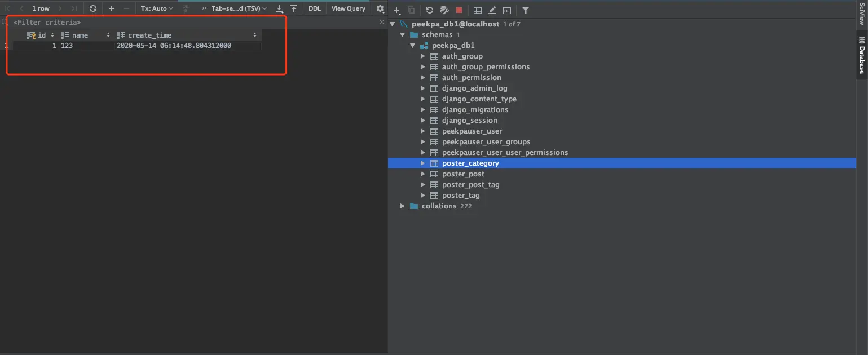
Task: Submit pending changes DB icon
Action: tap(186, 8)
